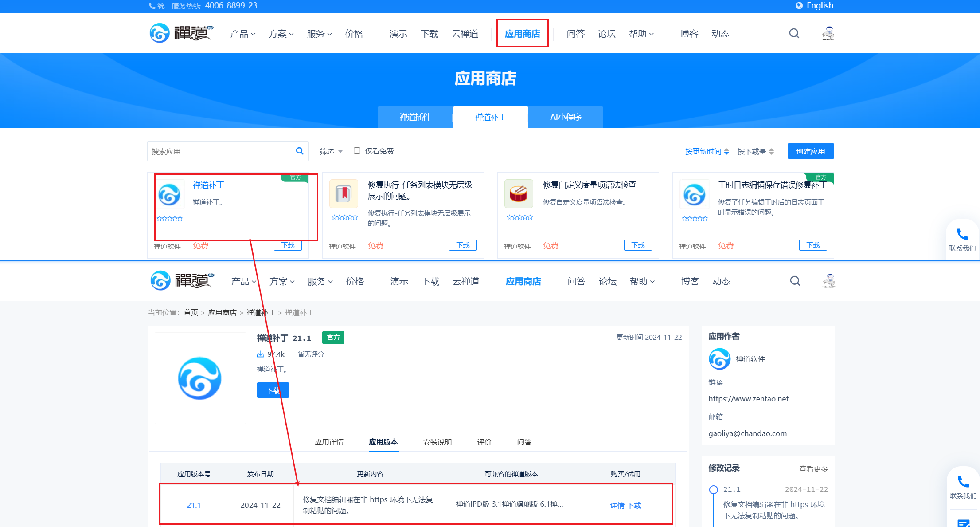
Task: Open 动态 in lower navigation
Action: 721,281
